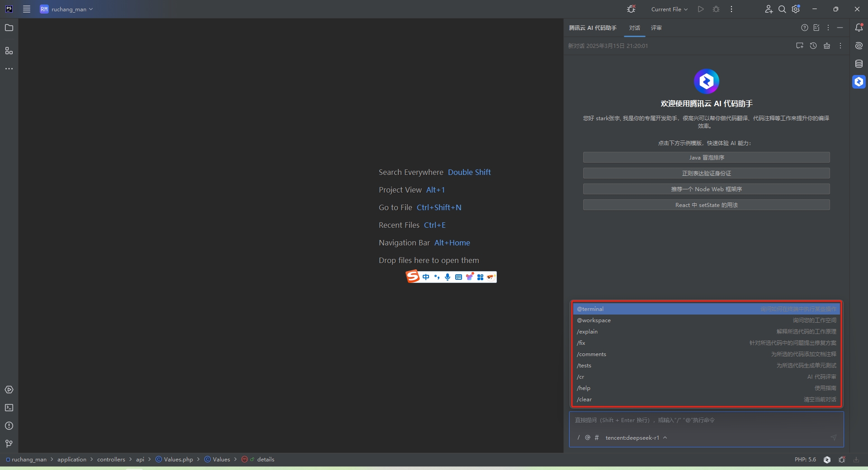Click Sogou voice input microphone
This screenshot has width=868, height=470.
448,277
